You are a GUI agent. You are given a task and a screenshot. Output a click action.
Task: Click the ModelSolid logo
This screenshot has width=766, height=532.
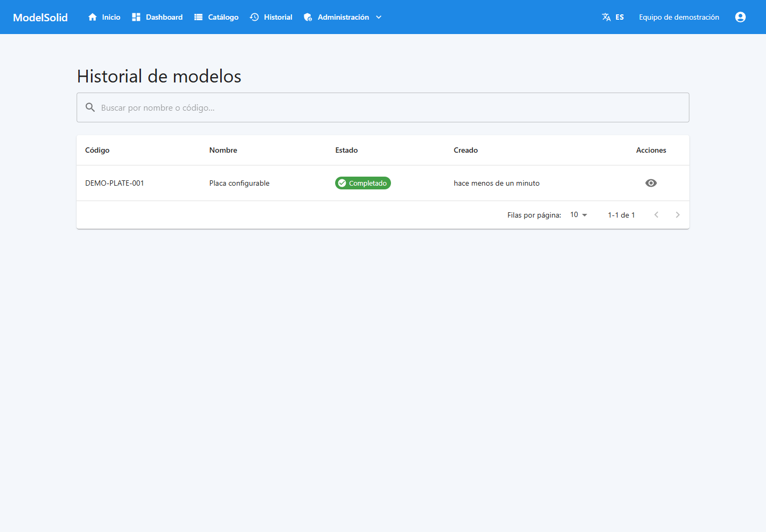point(40,17)
